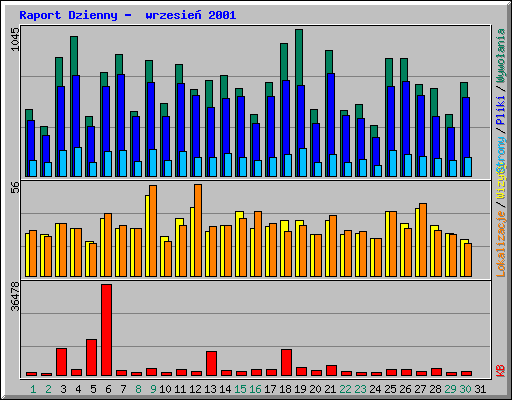Click day label "15" on the axis
The image size is (512, 400).
click(x=240, y=389)
